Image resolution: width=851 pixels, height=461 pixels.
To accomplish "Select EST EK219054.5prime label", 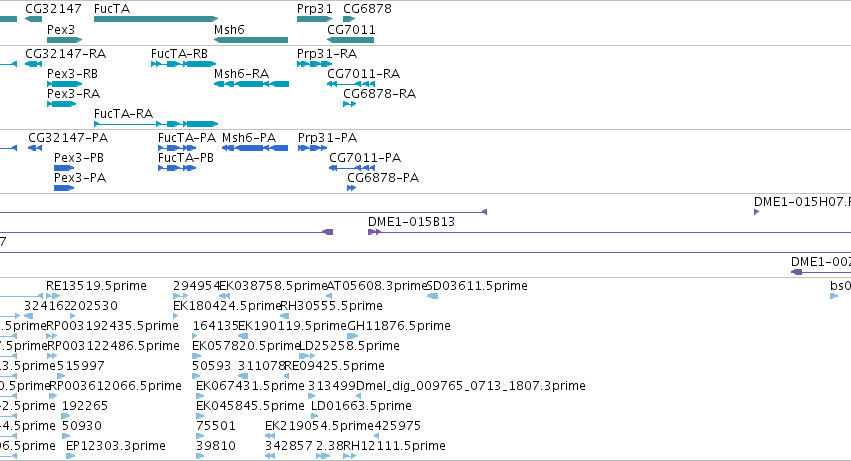I will pos(319,426).
